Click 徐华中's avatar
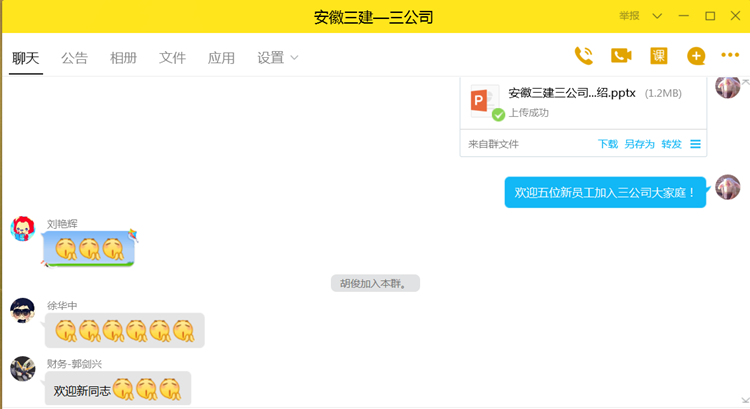750x409 pixels. tap(23, 311)
